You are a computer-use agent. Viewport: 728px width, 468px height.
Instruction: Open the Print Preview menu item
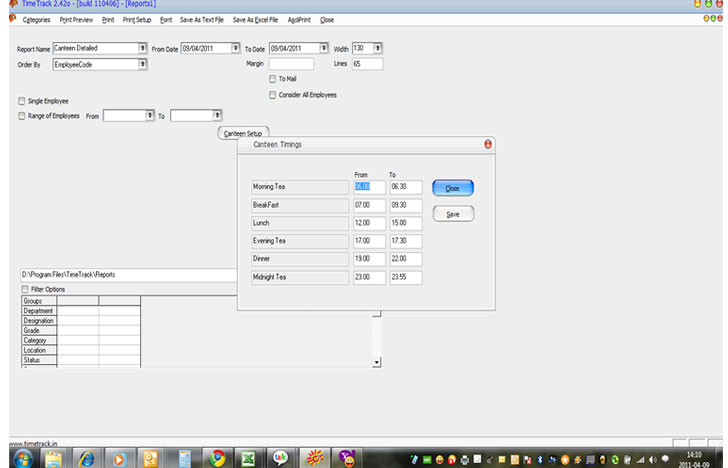tap(76, 19)
